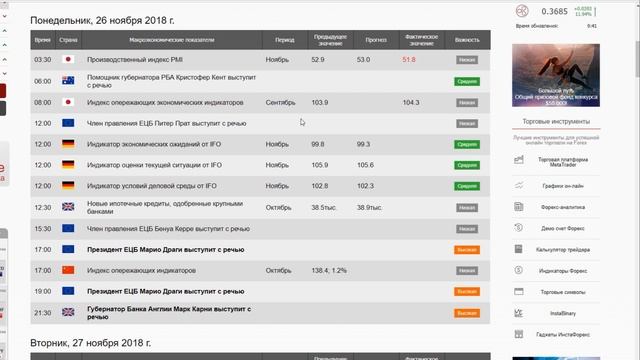The image size is (640, 360).
Task: Click Член правления ЕЦБ Бенуа Кере event
Action: tap(168, 229)
